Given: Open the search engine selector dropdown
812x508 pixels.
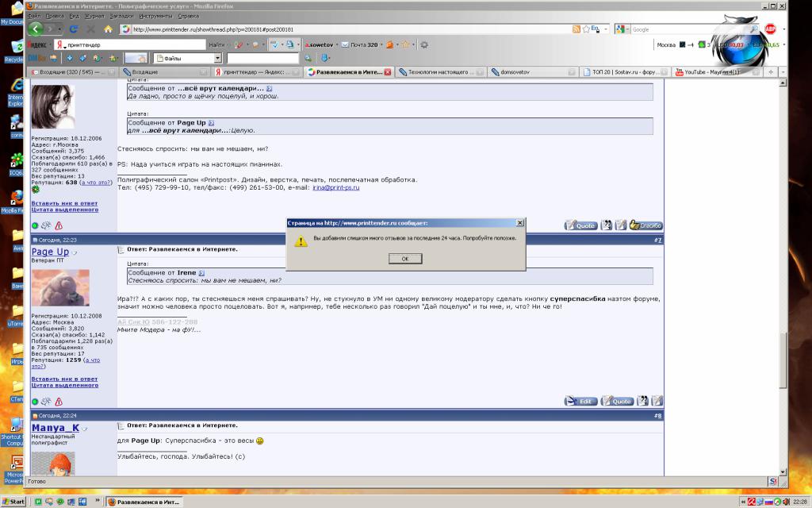Looking at the screenshot, I should [x=623, y=29].
